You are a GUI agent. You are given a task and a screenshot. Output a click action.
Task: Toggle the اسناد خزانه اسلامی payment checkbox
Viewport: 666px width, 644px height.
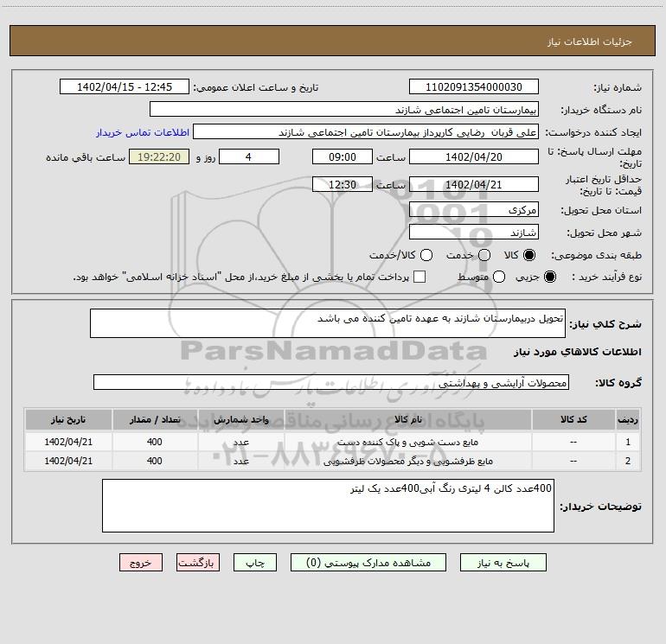click(x=419, y=277)
